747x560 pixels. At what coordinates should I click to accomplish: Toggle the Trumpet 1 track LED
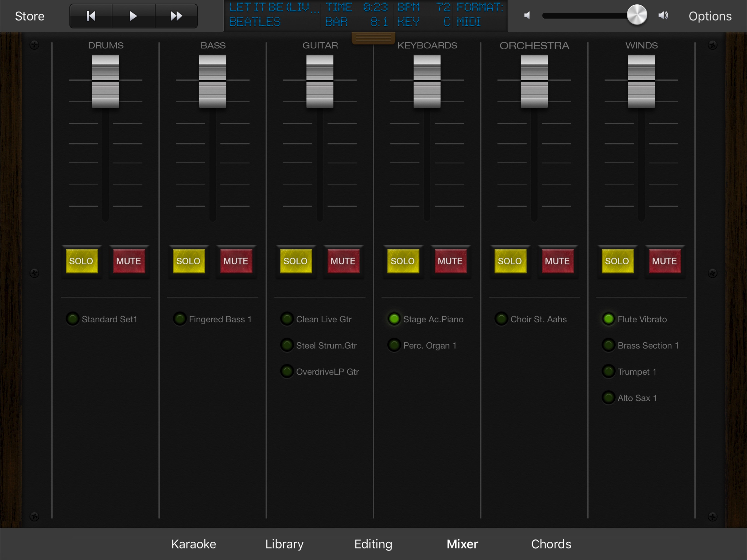point(609,372)
